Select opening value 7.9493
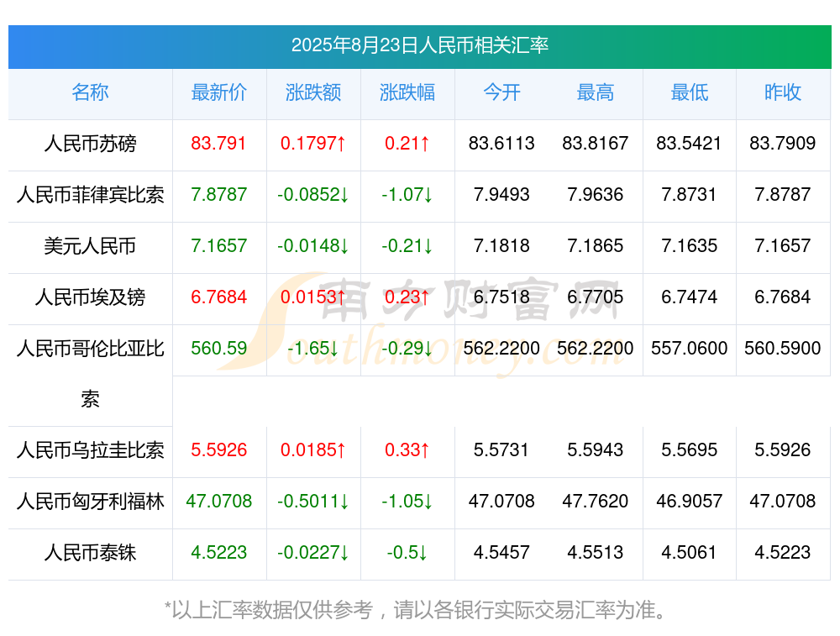 tap(501, 195)
